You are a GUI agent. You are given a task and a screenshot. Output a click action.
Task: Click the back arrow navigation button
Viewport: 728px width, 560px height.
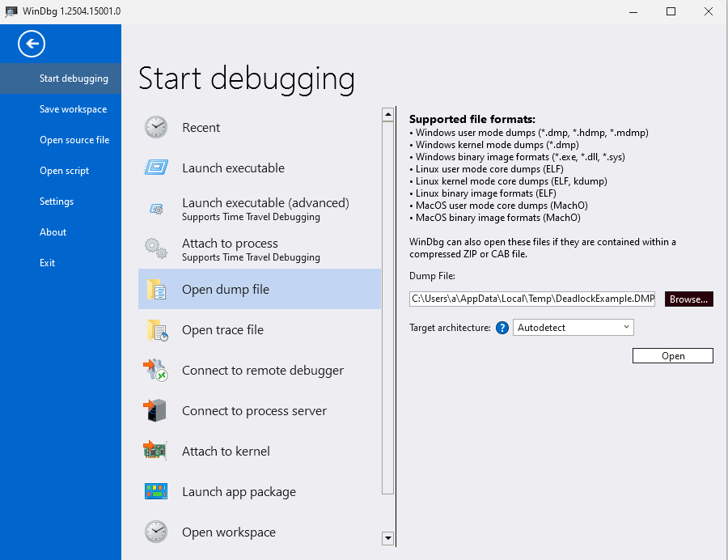pos(31,44)
